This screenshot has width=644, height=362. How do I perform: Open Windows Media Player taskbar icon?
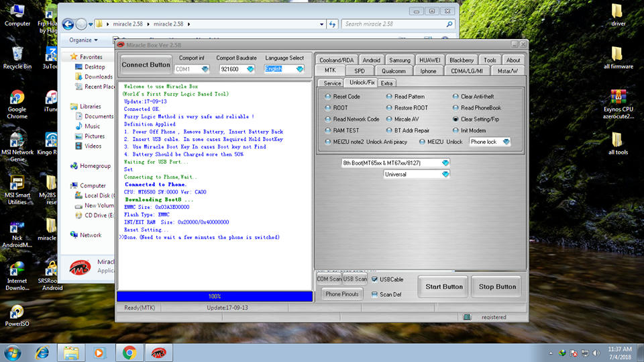click(x=99, y=353)
